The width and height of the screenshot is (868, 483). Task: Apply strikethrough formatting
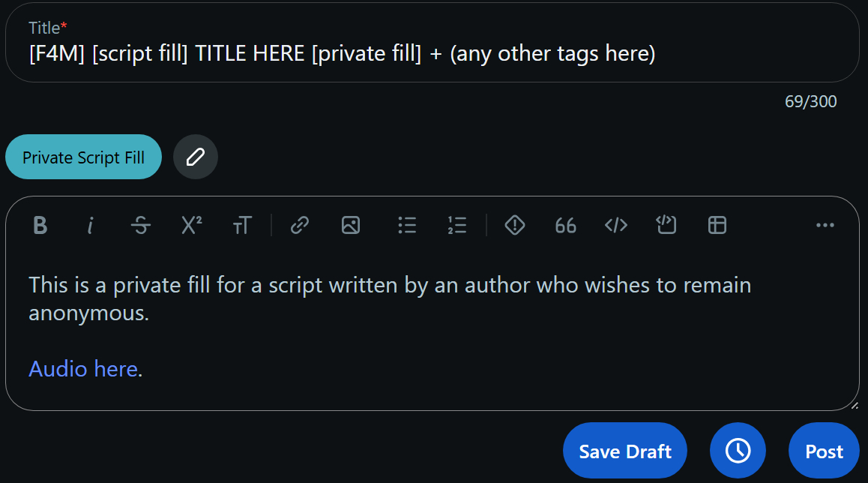click(140, 225)
